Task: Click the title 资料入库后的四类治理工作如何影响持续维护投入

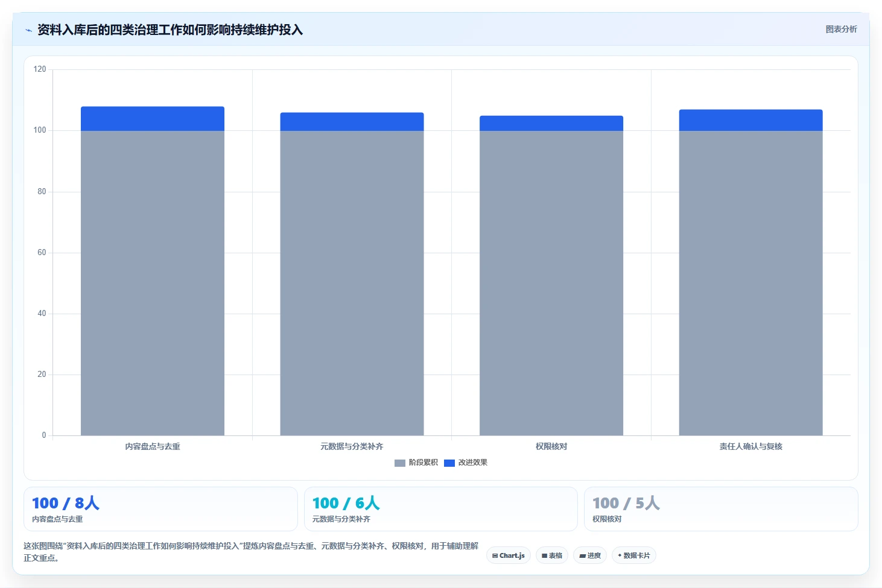Action: [170, 30]
